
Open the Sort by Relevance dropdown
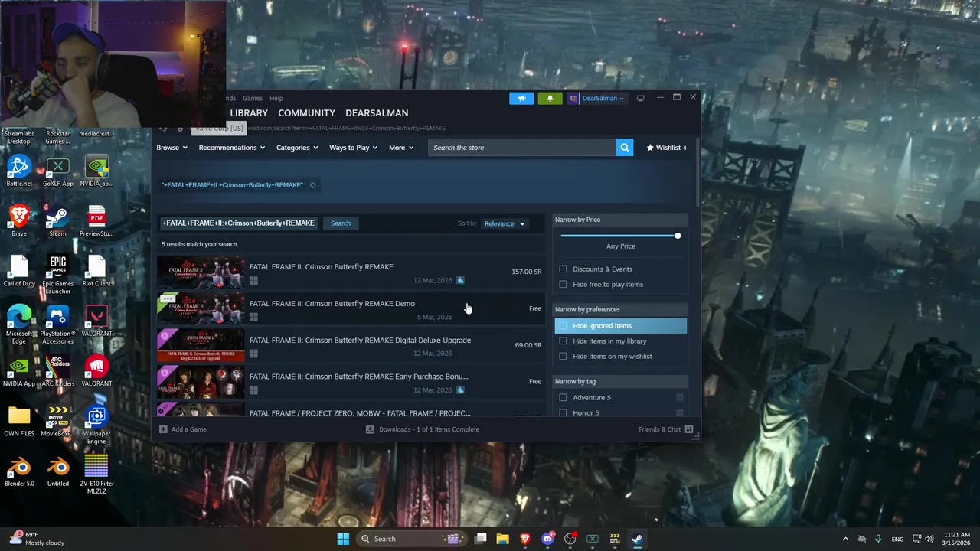pyautogui.click(x=505, y=223)
